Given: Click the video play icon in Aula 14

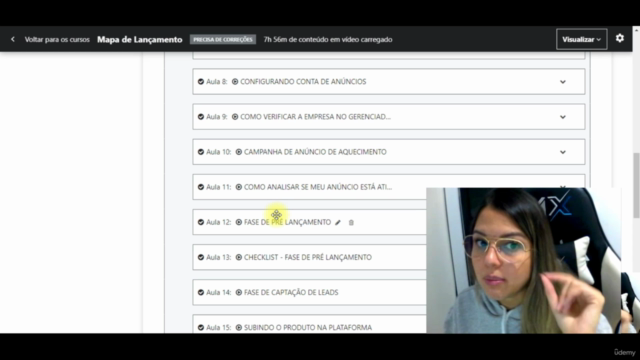Looking at the screenshot, I should pos(239,292).
